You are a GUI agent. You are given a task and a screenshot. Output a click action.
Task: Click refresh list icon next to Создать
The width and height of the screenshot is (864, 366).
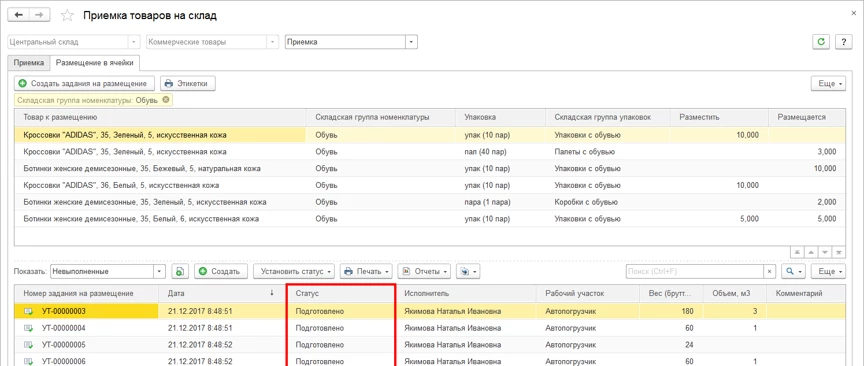pyautogui.click(x=181, y=271)
